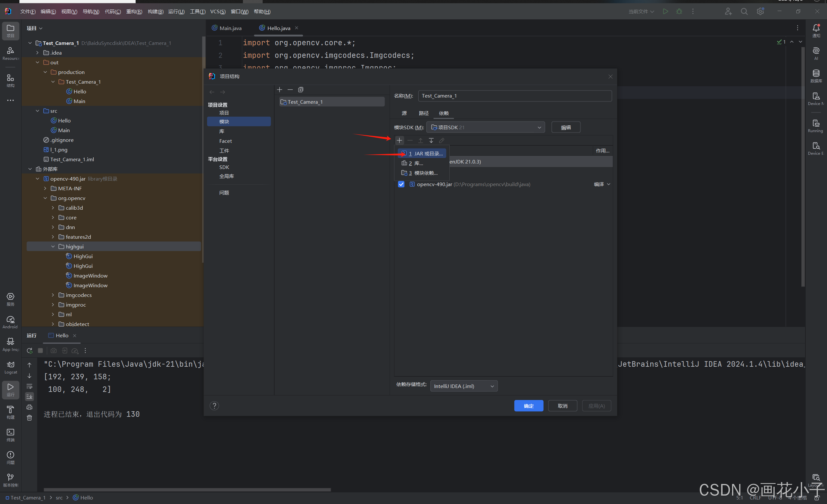Screen dimensions: 827x504
Task: Click the pencil edit icon in dependencies toolbar
Action: 442,140
